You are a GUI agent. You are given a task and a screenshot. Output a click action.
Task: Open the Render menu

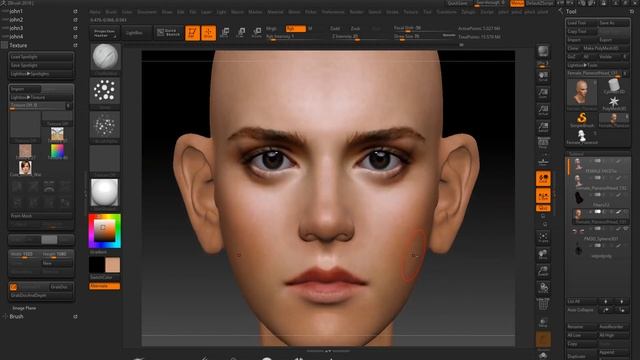click(356, 12)
